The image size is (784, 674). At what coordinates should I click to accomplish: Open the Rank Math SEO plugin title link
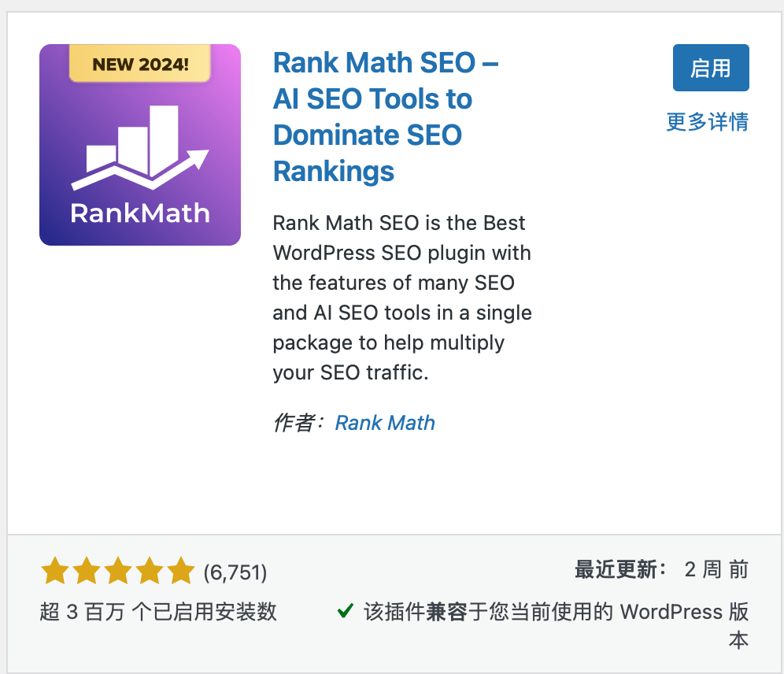[386, 117]
